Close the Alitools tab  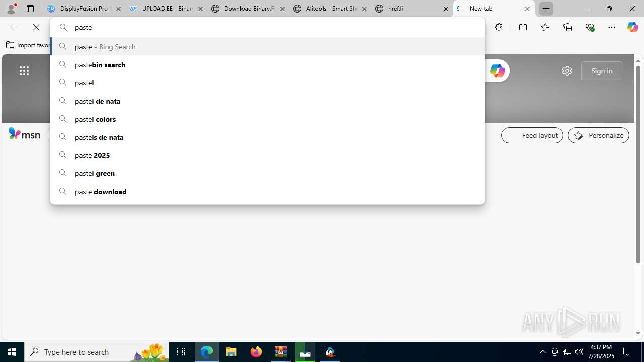364,9
